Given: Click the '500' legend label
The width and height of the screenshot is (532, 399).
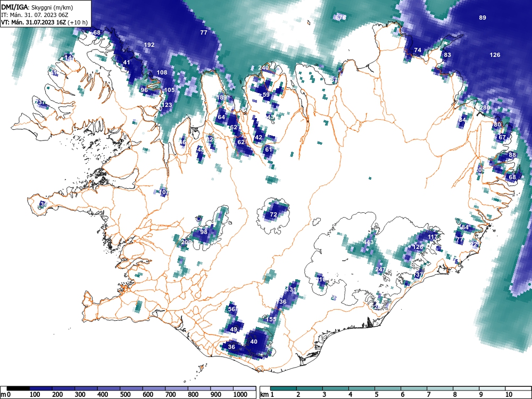Looking at the screenshot, I should [125, 395].
